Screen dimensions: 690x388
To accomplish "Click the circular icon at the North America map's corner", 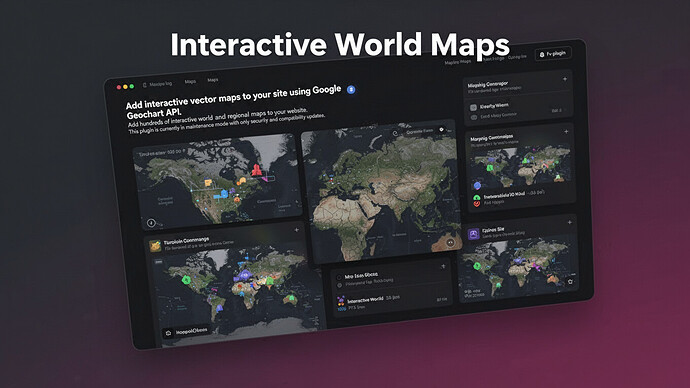I will coord(151,223).
